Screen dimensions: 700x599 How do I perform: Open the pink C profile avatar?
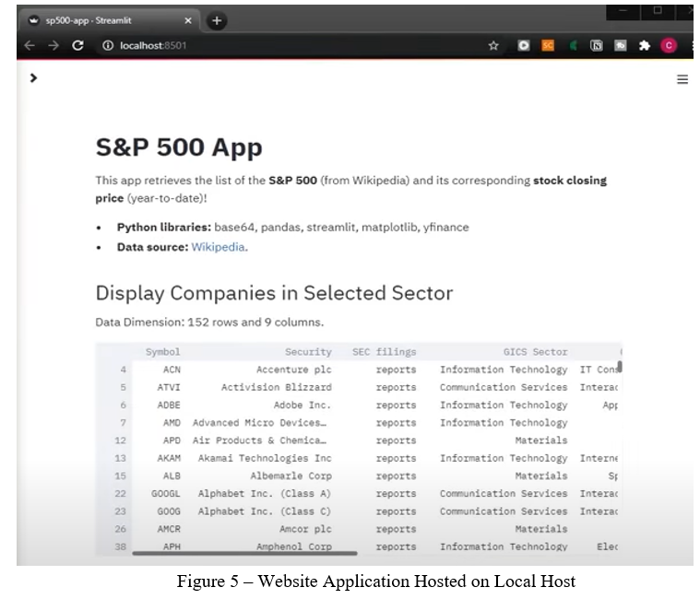point(669,45)
